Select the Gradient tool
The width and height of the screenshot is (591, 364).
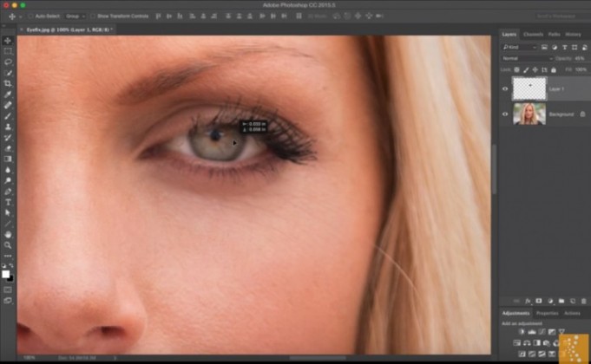[8, 159]
